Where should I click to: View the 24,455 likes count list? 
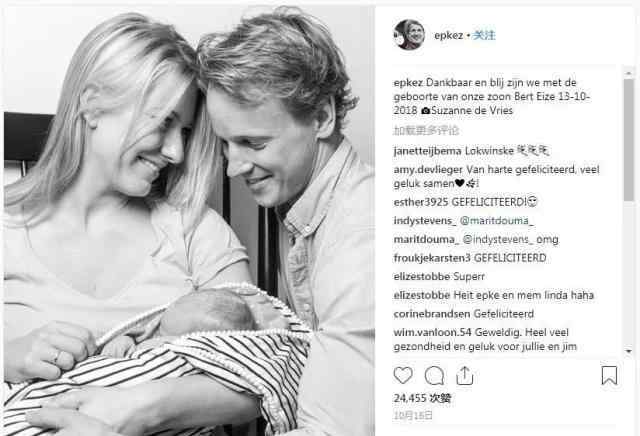tap(422, 398)
